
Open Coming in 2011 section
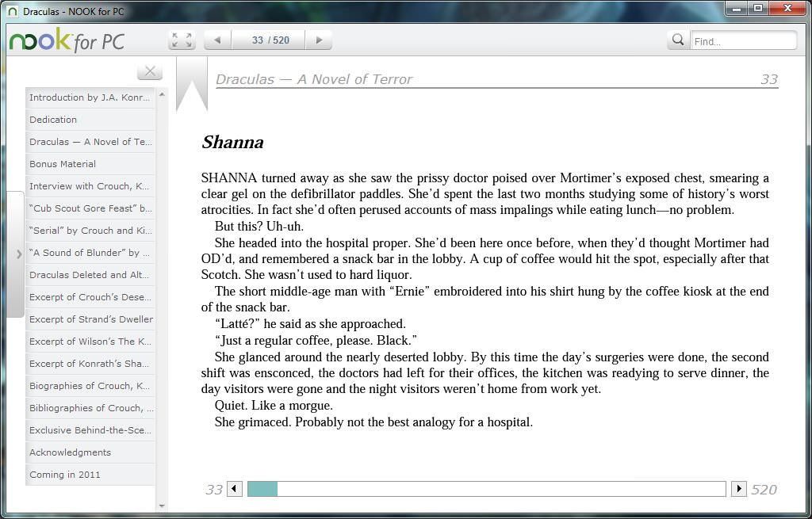(x=90, y=475)
